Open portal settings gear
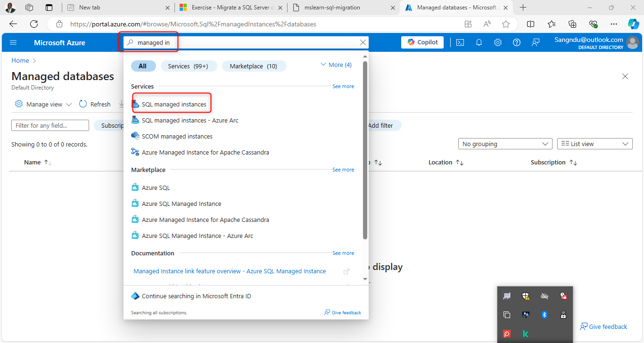Viewport: 644px width, 343px height. coord(498,42)
